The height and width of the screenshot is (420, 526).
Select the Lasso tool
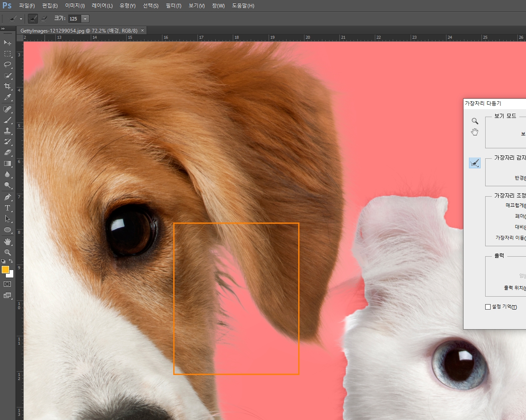pos(7,65)
